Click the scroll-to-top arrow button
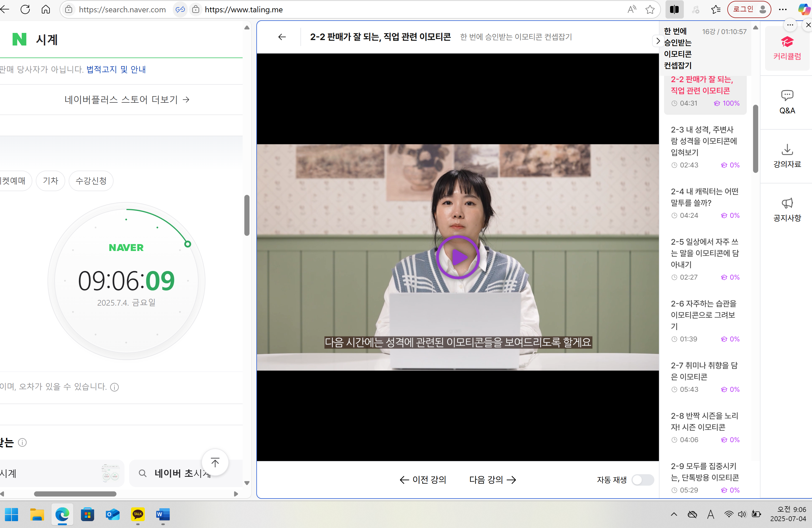This screenshot has width=812, height=528. (x=215, y=462)
